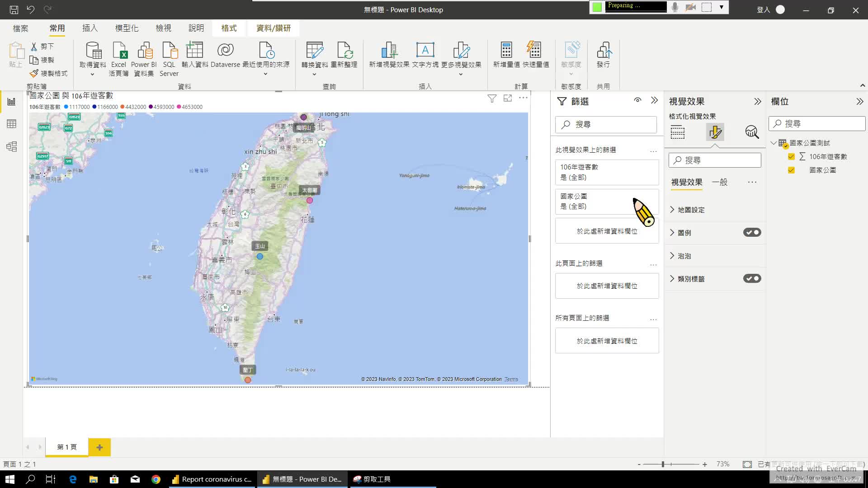This screenshot has height=488, width=868.
Task: Toggle the 類別標籤 switch
Action: [752, 279]
